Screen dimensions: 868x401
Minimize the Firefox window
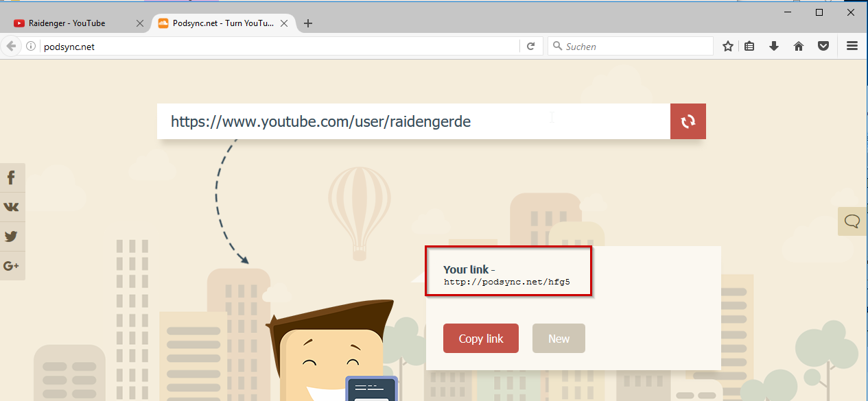click(786, 12)
